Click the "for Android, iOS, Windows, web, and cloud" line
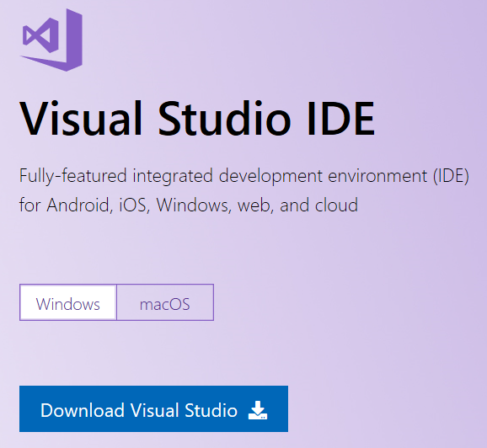Image resolution: width=487 pixels, height=448 pixels. coord(189,205)
